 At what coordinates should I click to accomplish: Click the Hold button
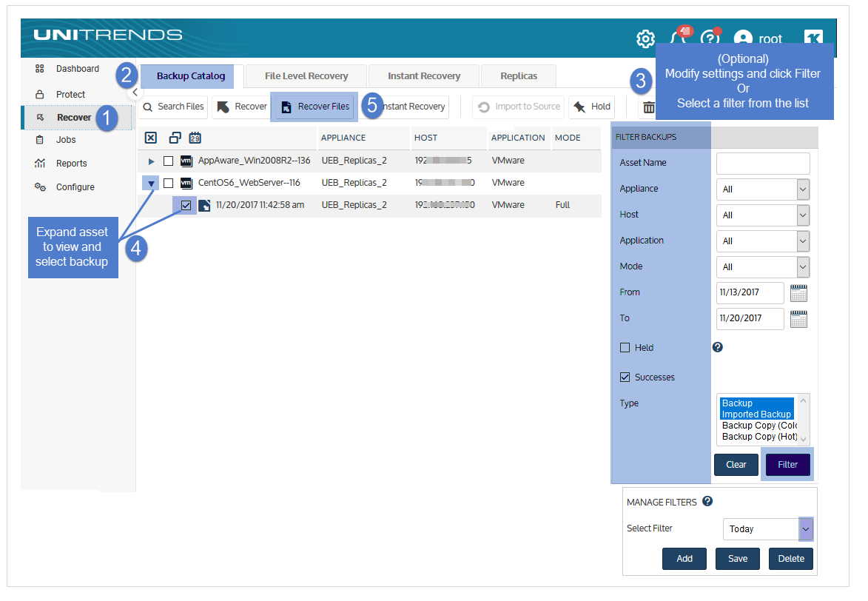(x=592, y=107)
